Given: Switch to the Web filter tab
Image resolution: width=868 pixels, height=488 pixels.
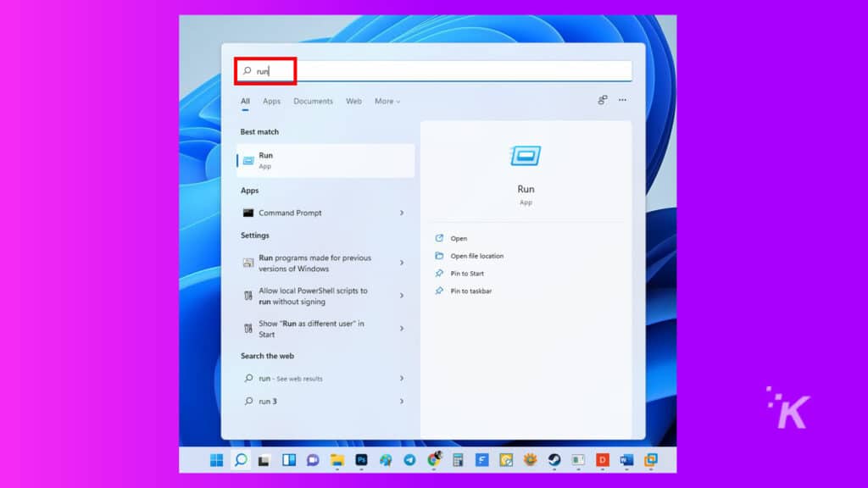Looking at the screenshot, I should (353, 102).
